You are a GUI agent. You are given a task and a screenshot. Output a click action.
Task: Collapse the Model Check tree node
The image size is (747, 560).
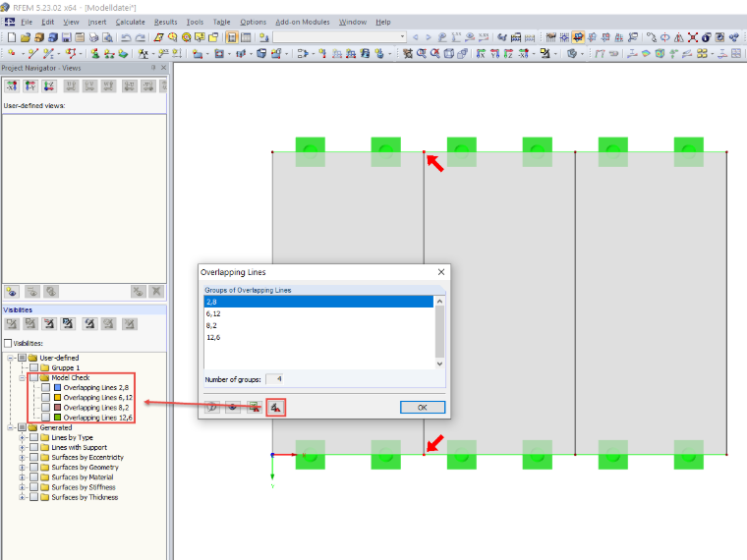point(22,377)
